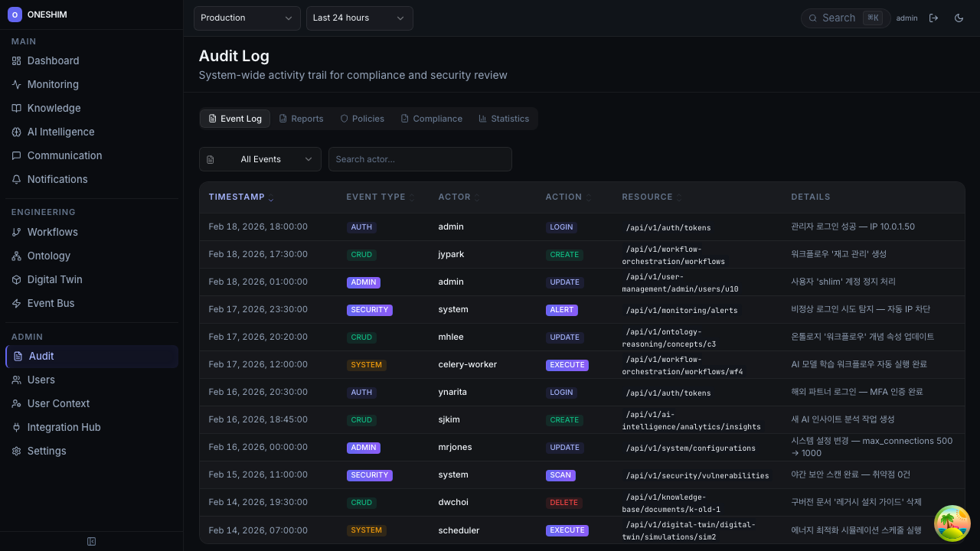Click the logout icon next to admin
This screenshot has width=980, height=551.
pyautogui.click(x=933, y=18)
